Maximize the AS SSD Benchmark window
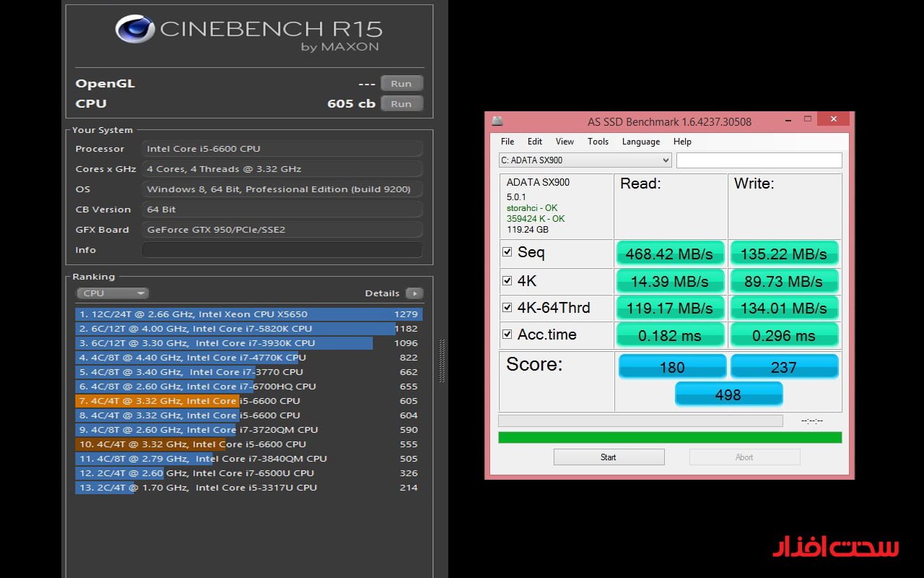The image size is (924, 578). 807,119
